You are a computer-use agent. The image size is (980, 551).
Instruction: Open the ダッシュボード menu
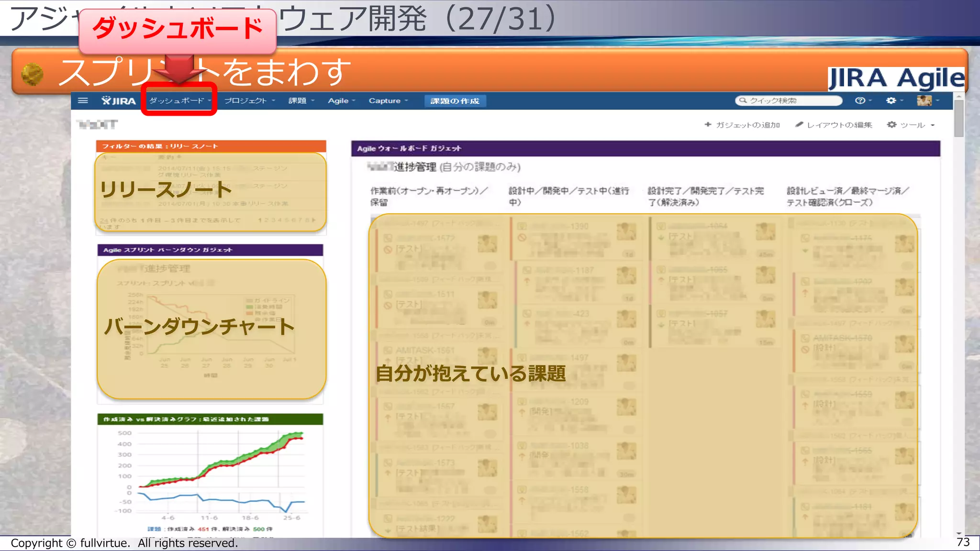coord(180,100)
